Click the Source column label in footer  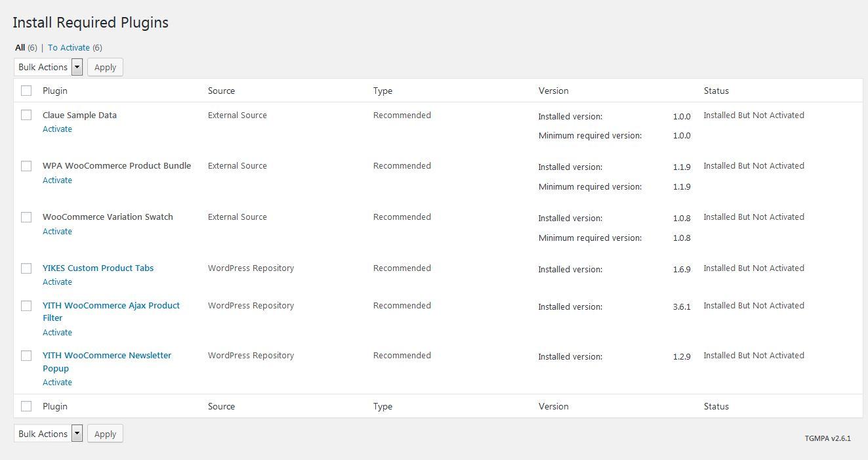click(x=221, y=406)
